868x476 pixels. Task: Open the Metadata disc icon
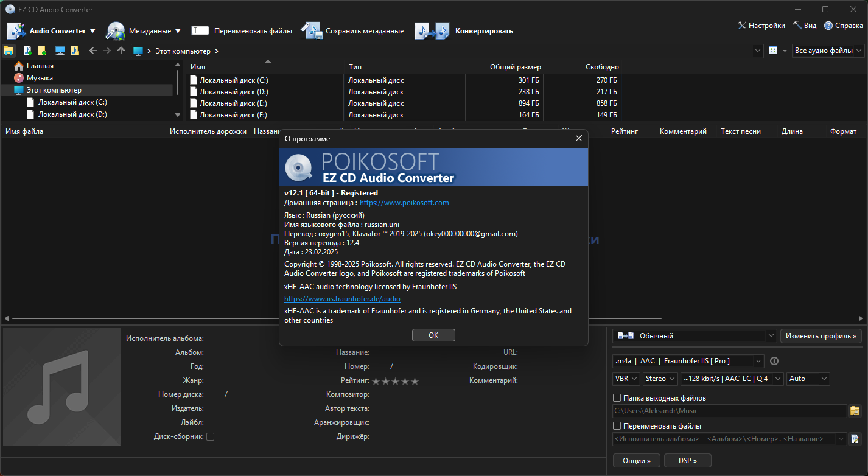(x=115, y=31)
